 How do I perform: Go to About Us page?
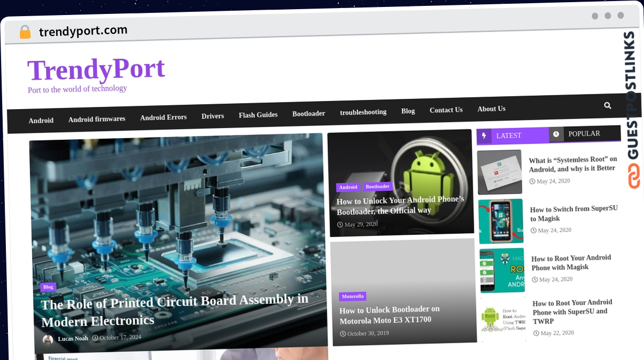[x=492, y=109]
